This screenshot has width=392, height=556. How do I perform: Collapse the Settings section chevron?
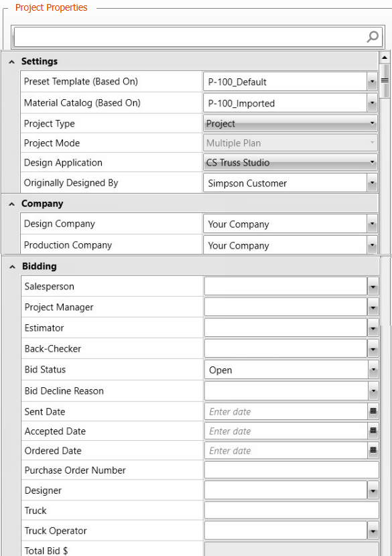click(11, 62)
